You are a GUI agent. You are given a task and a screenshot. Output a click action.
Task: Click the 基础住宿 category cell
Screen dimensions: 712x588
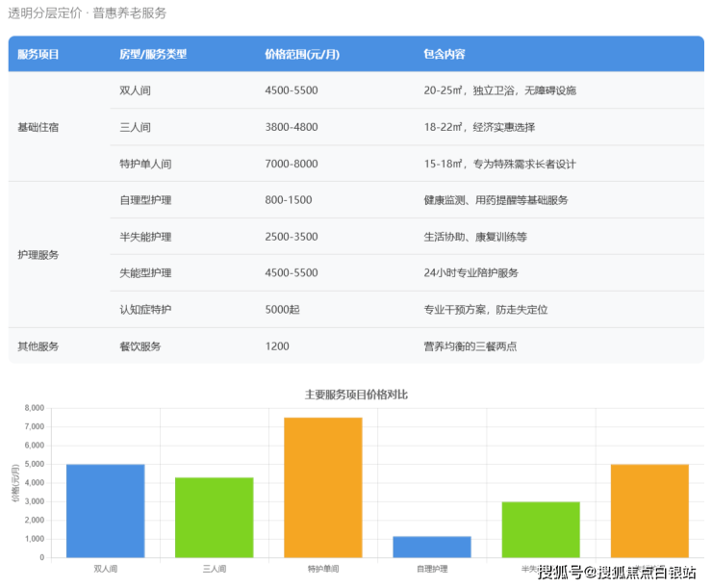click(x=38, y=127)
